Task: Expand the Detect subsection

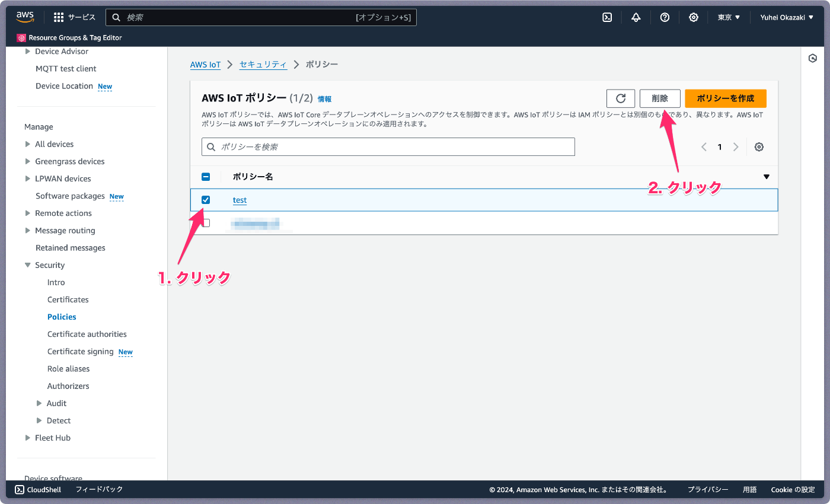Action: 39,420
